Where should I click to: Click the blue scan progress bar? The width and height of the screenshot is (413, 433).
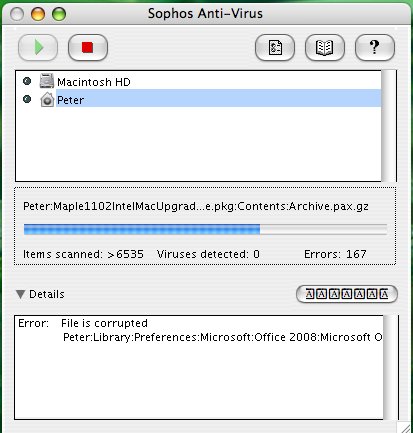205,229
